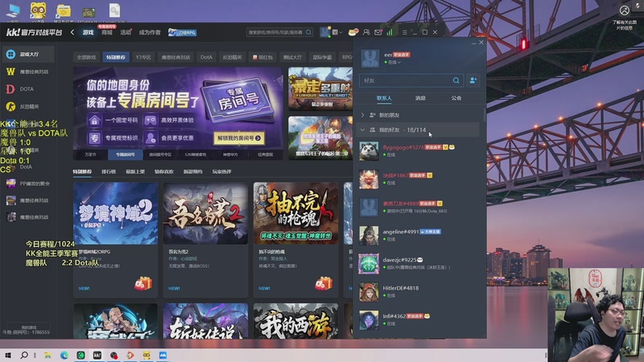Open the Counter-Strike icon entry in sidebar
644x362 pixels.
click(23, 107)
